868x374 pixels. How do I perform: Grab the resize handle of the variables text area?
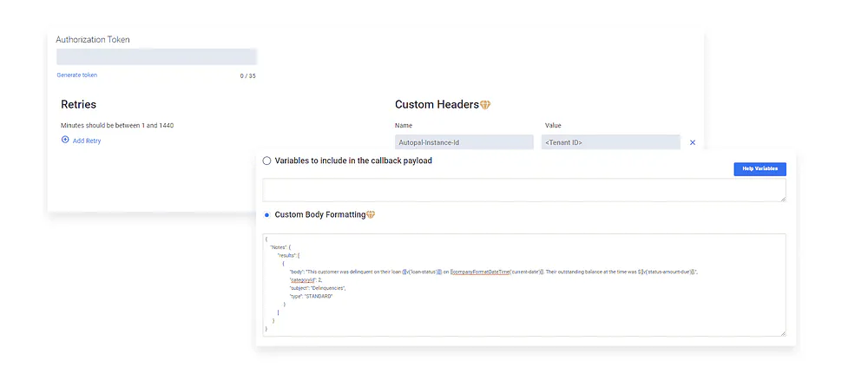tap(783, 199)
